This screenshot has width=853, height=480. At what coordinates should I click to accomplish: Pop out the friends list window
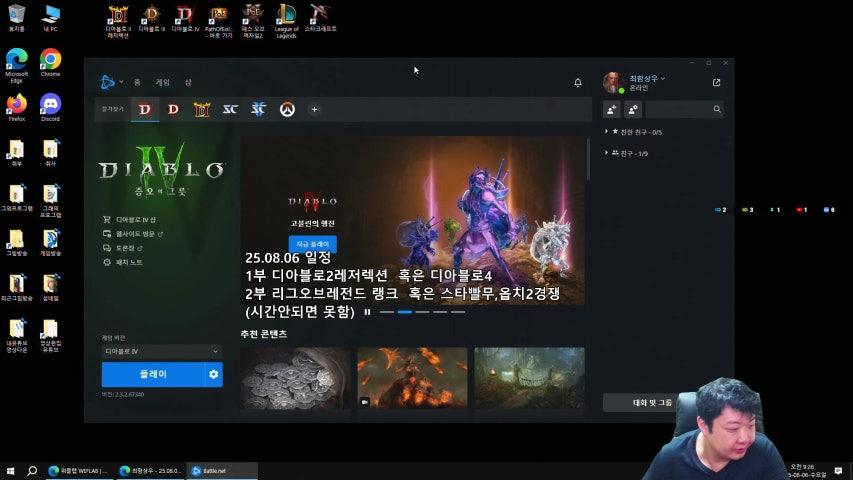716,83
